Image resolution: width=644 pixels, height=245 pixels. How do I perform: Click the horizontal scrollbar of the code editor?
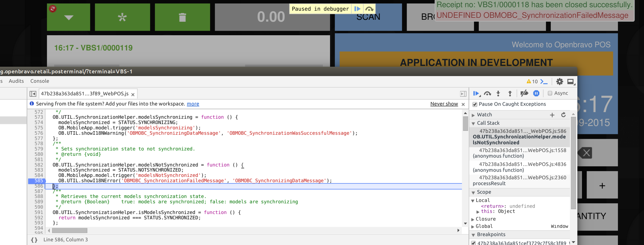click(x=70, y=230)
